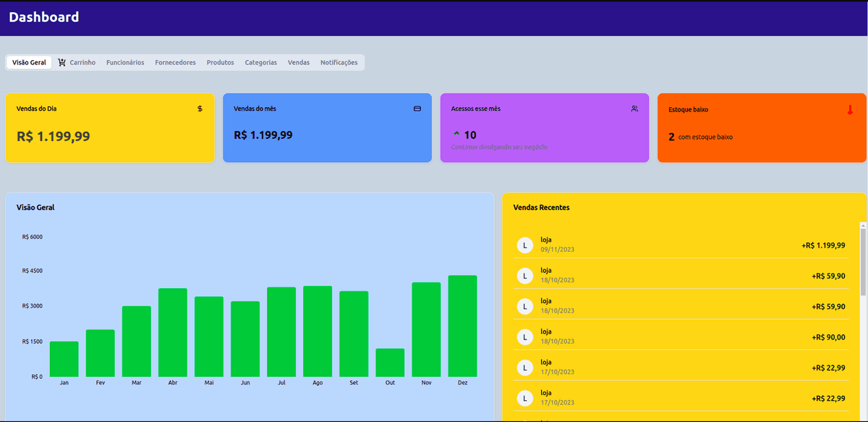Click the credit card icon on Vendas do mês
Screen dimensions: 868x422
[417, 109]
